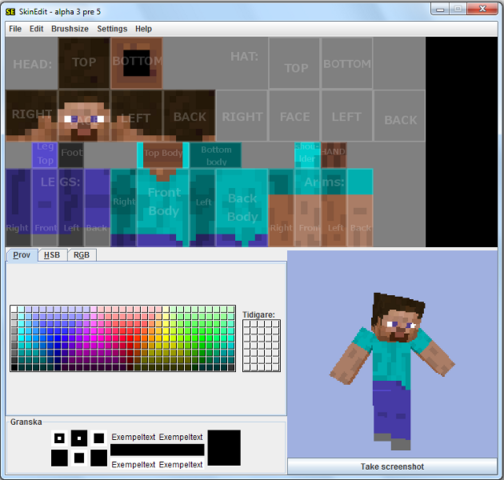Click the Foot texture region
This screenshot has height=480, width=504.
click(x=71, y=155)
